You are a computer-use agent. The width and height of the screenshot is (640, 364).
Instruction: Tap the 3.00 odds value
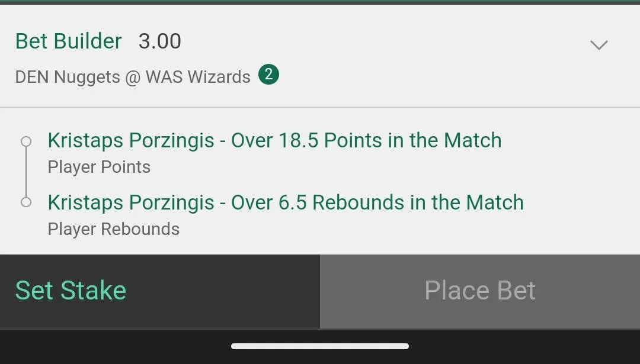159,41
